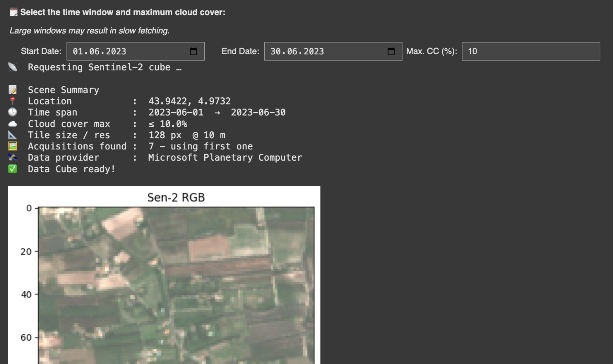Click the time span start date '2023-06-01'
Viewport: 613px width, 364px height.
(x=176, y=112)
